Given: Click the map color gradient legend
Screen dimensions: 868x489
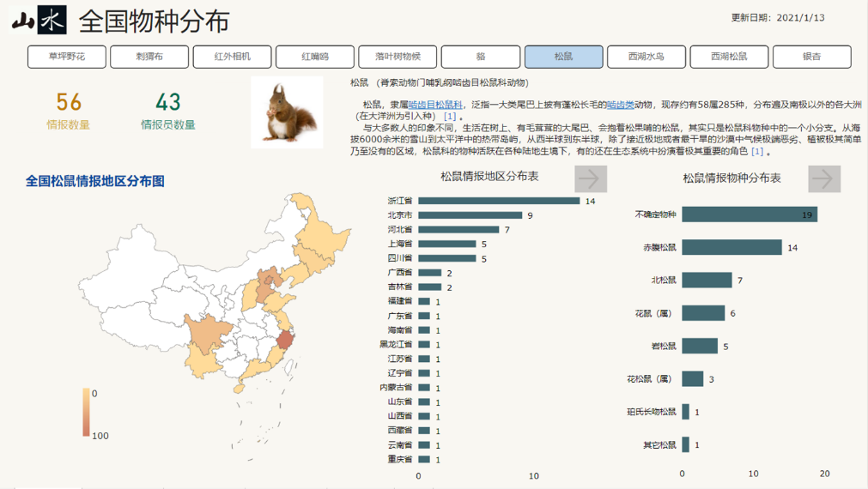Looking at the screenshot, I should coord(86,412).
